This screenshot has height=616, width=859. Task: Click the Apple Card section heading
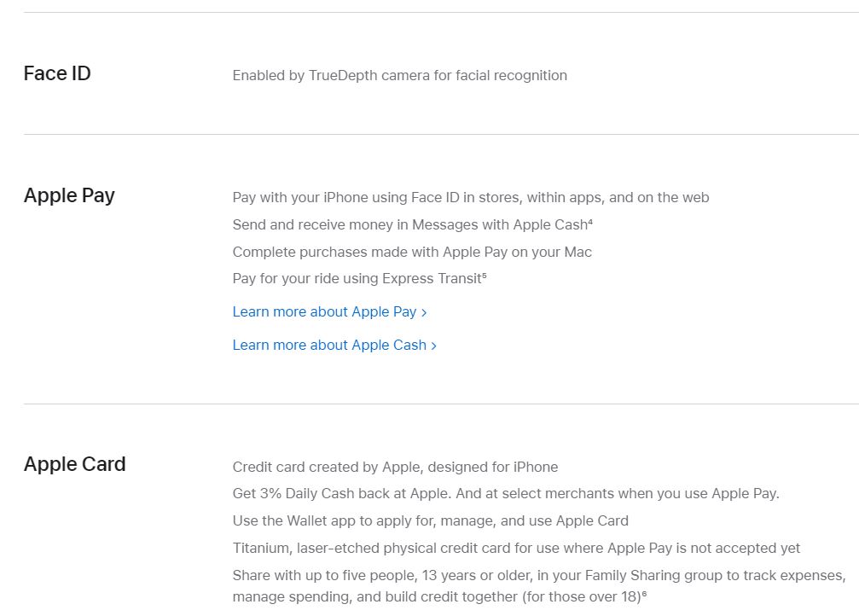pyautogui.click(x=74, y=464)
